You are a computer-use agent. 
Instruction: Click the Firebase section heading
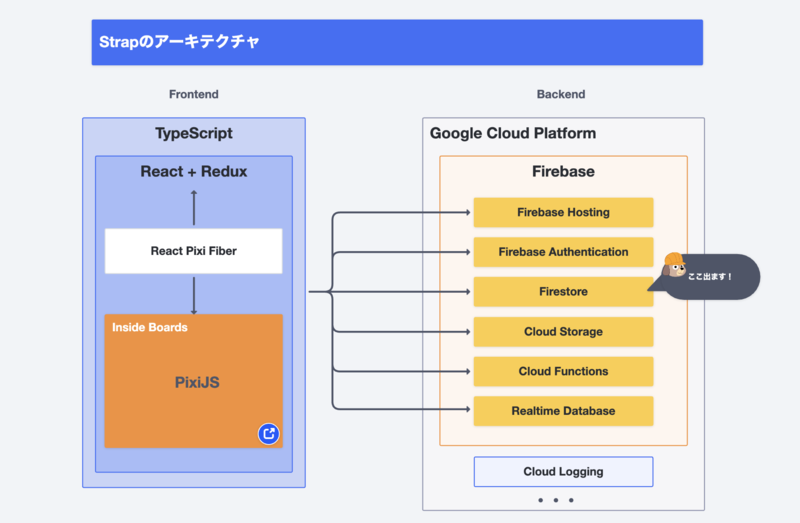pos(563,171)
